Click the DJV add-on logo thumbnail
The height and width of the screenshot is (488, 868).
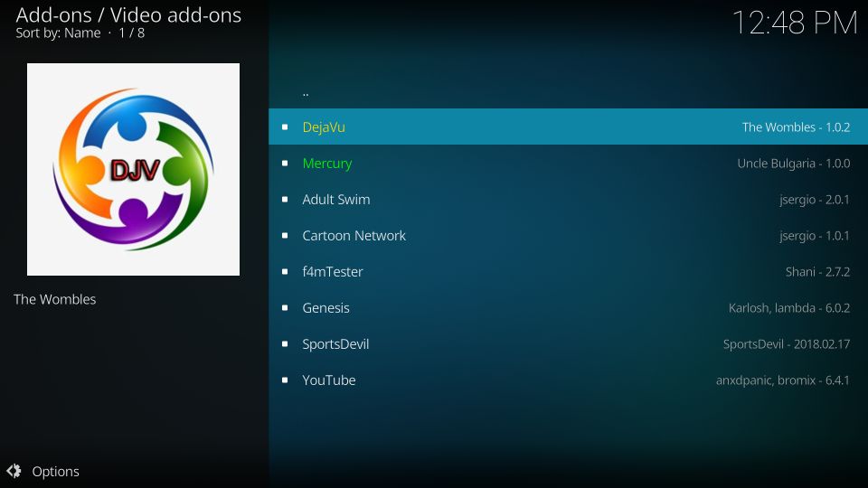134,169
